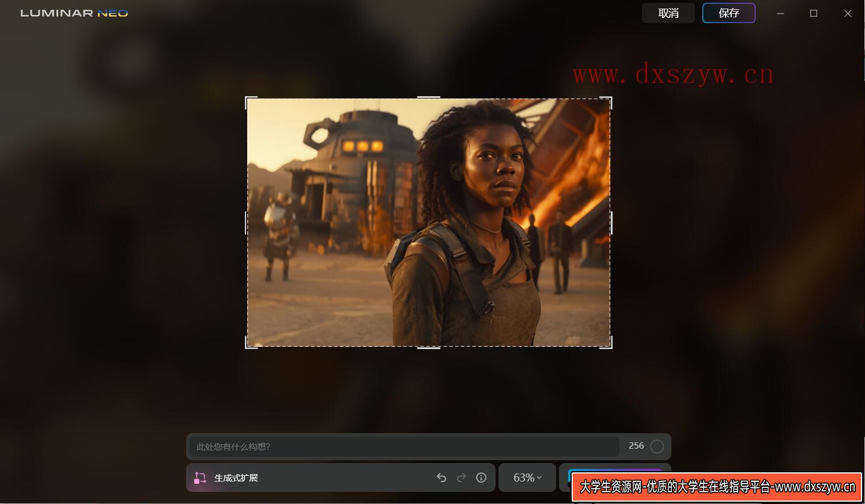Click the left-center crop edge handle
865x504 pixels.
(246, 222)
